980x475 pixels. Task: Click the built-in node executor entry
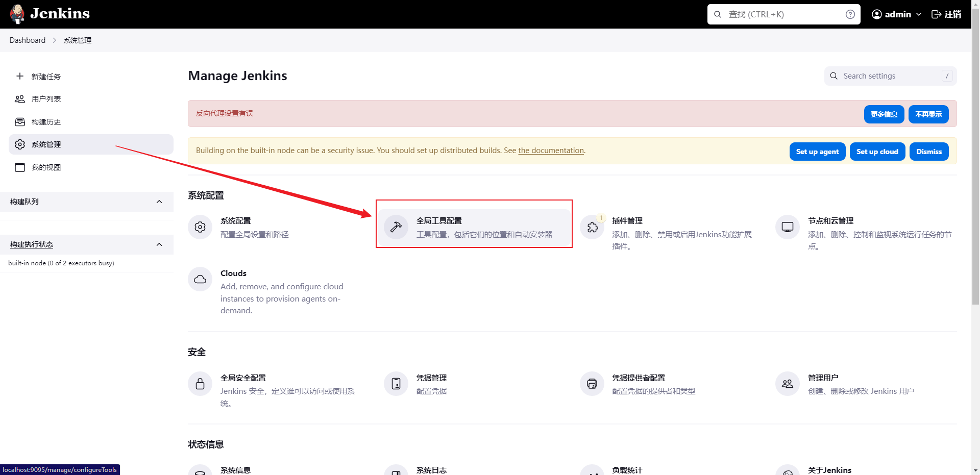61,263
